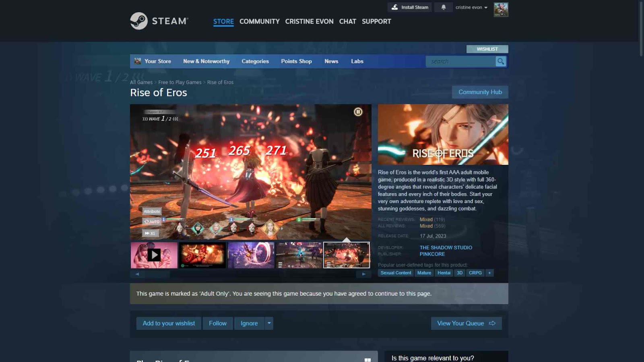Expand cristine evon account dropdown
The width and height of the screenshot is (644, 362).
(x=471, y=7)
